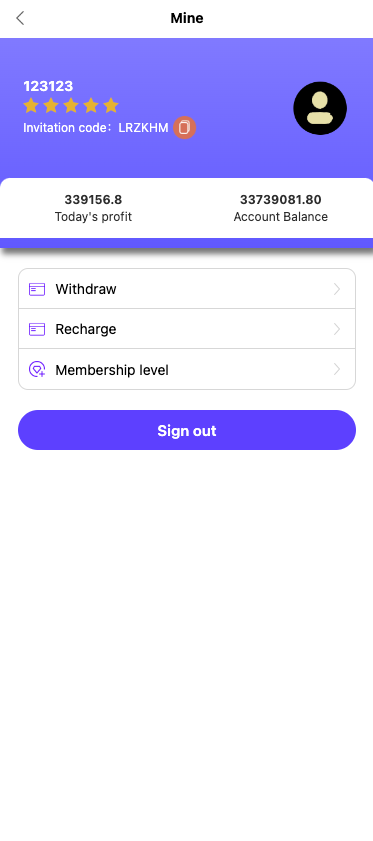Expand Withdraw using its right chevron

click(x=337, y=290)
